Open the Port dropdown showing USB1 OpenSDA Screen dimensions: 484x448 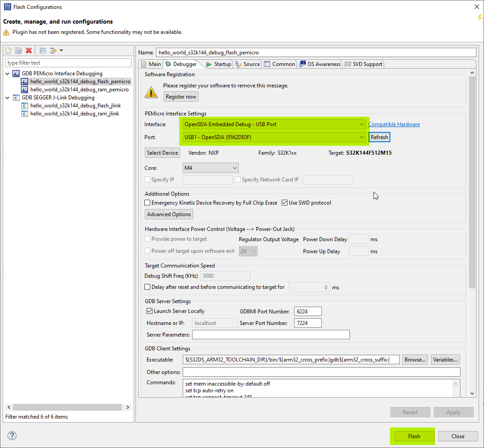362,137
